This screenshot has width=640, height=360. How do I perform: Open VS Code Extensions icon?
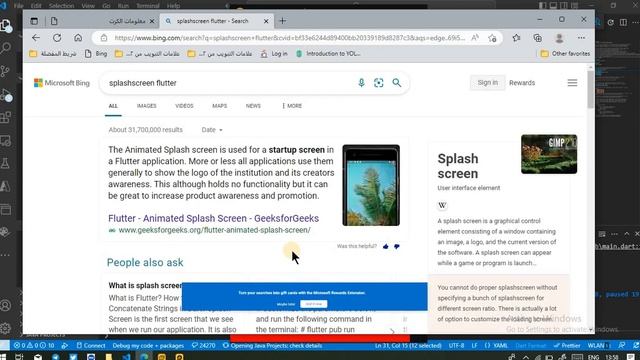pyautogui.click(x=6, y=118)
